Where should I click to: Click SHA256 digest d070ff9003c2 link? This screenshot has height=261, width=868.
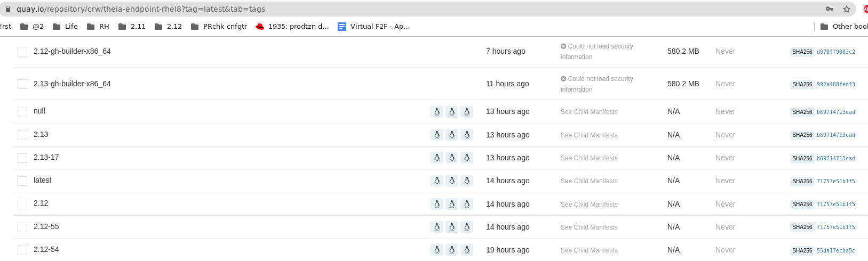tap(835, 52)
